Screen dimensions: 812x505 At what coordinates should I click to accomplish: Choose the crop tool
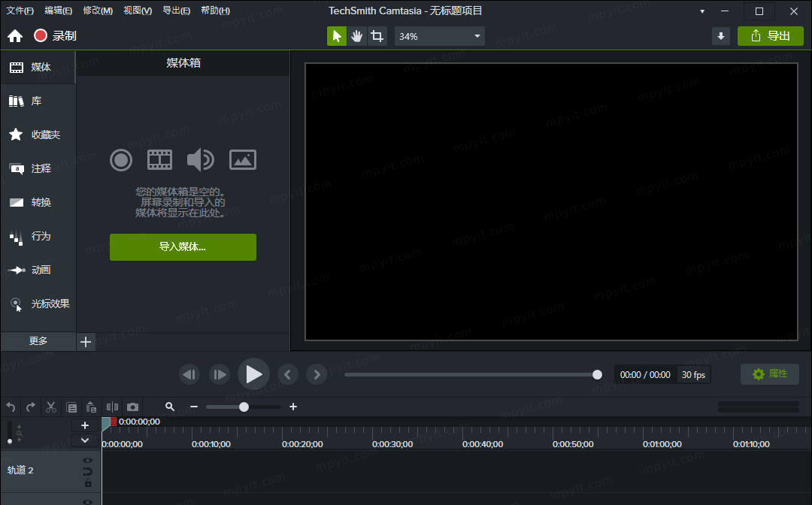[377, 36]
